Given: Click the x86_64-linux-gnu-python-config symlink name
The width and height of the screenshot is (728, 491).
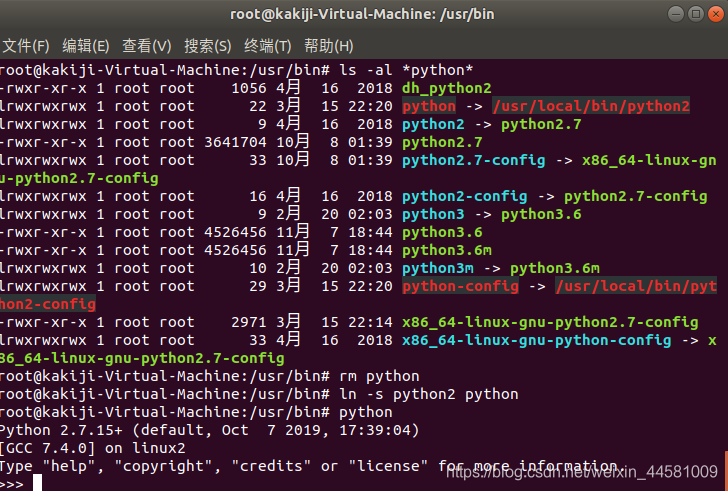Looking at the screenshot, I should pyautogui.click(x=537, y=341).
